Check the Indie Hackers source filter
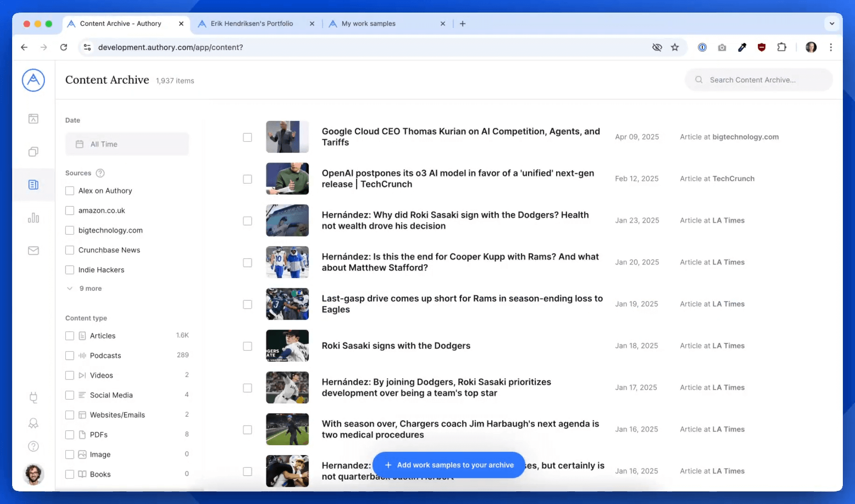 click(x=70, y=270)
